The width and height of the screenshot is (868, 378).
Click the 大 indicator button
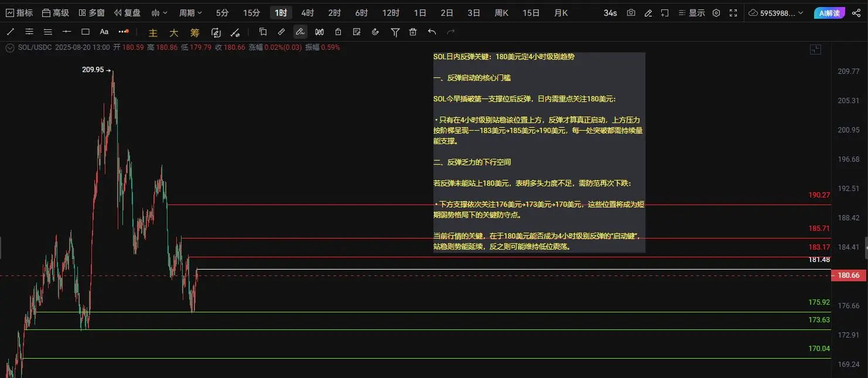[x=174, y=33]
